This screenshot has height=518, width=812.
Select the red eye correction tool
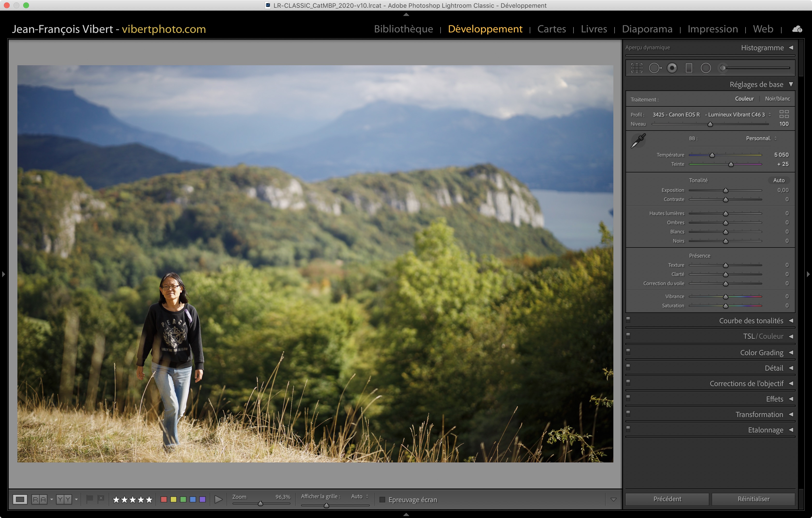click(x=672, y=68)
